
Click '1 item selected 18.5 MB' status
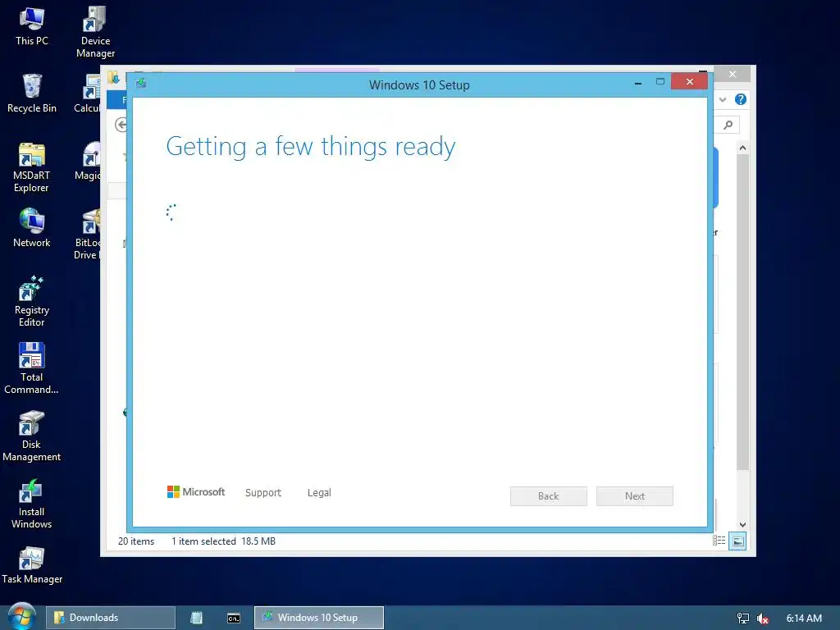[x=223, y=541]
